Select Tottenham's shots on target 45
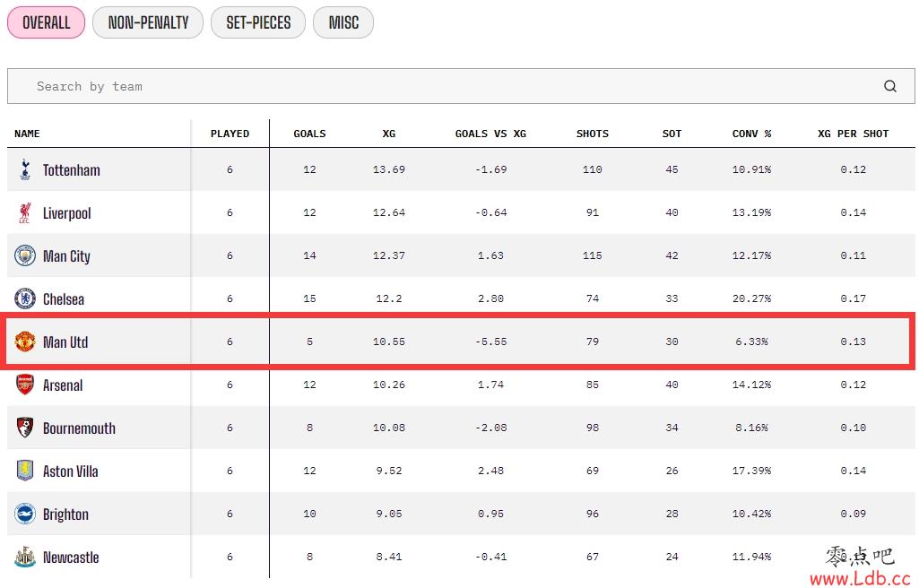Image resolution: width=919 pixels, height=588 pixels. (x=672, y=169)
